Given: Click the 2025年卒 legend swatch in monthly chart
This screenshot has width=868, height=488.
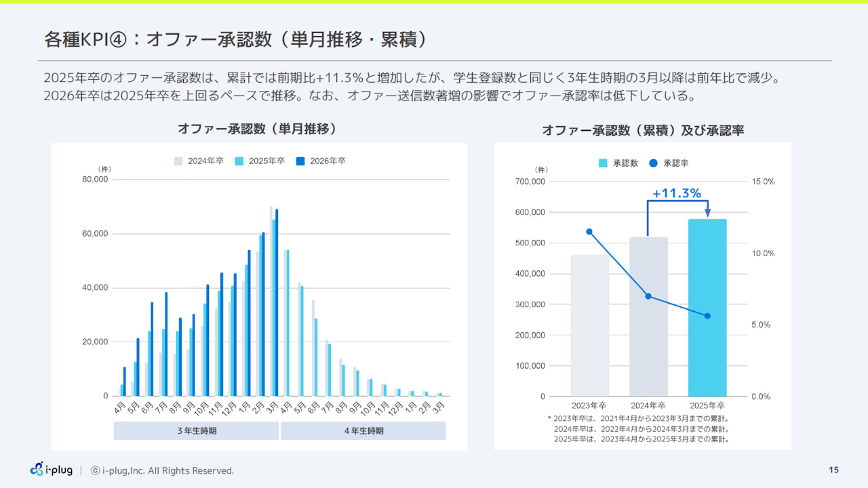Looking at the screenshot, I should (x=239, y=161).
